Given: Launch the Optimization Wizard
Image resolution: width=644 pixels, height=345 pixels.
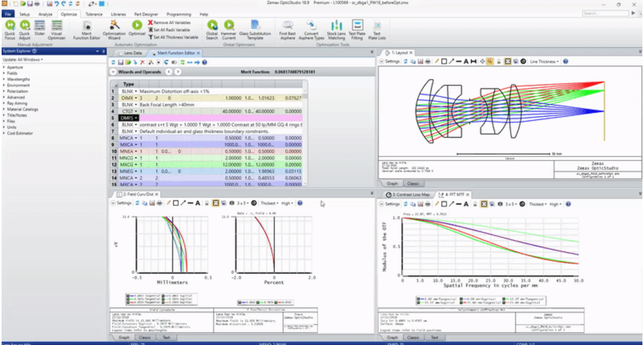Looking at the screenshot, I should (114, 30).
